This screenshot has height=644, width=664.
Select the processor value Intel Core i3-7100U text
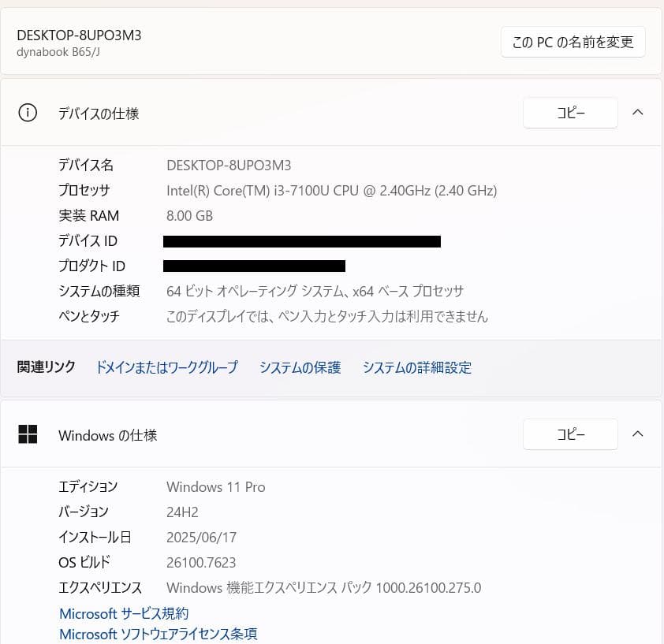331,191
